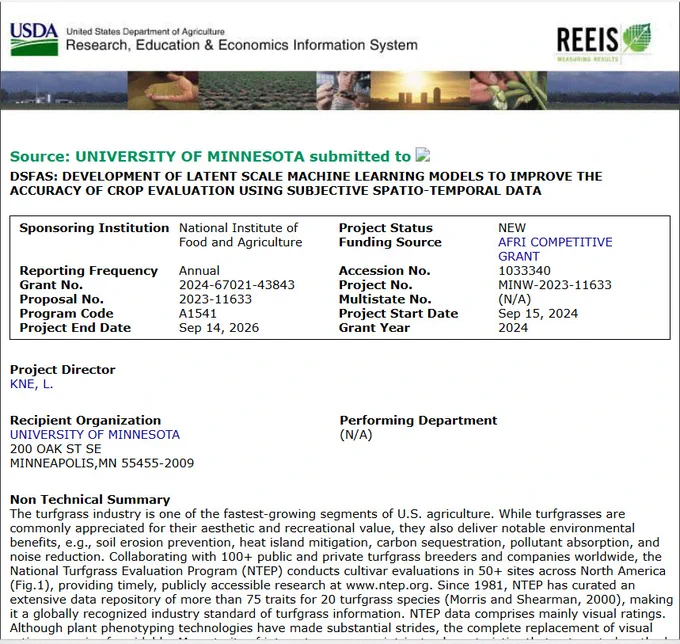Click program code A1541

[x=197, y=314]
